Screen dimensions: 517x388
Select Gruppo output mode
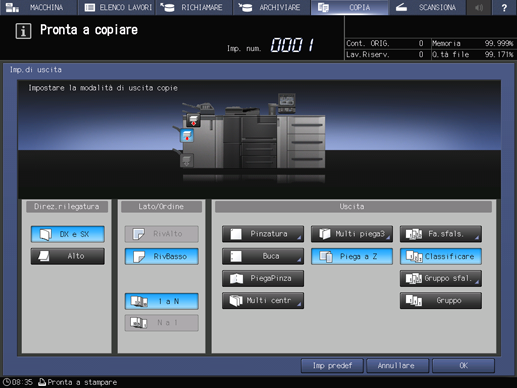pyautogui.click(x=441, y=301)
